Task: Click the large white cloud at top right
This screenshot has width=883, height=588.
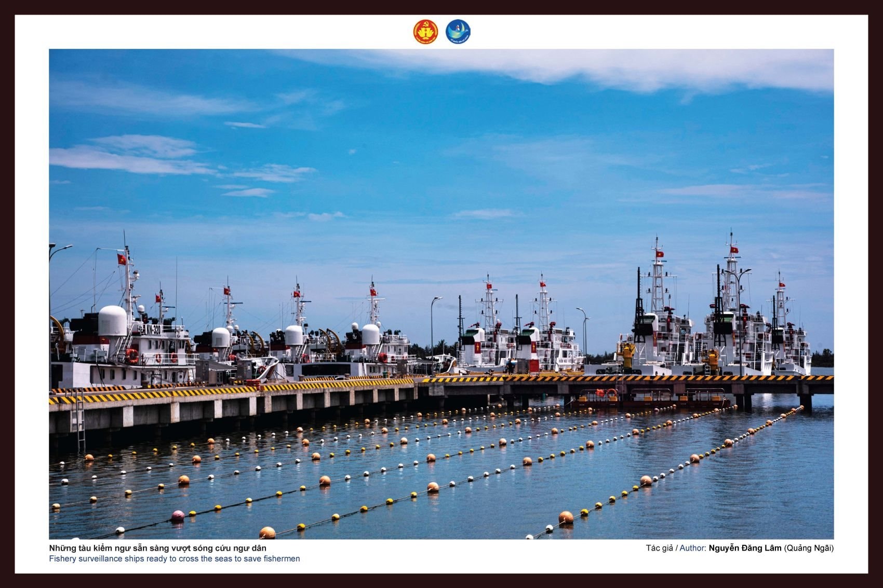Action: (x=649, y=70)
